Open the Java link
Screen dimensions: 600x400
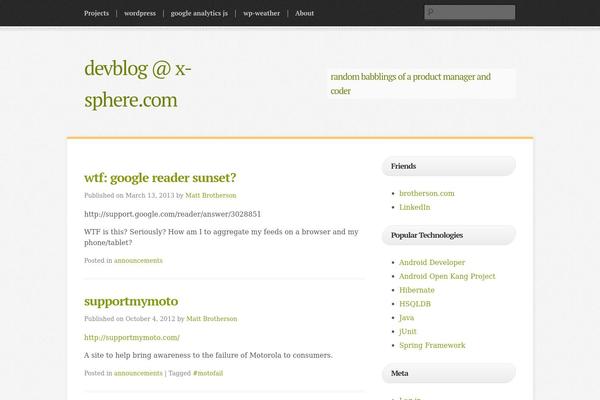tap(406, 317)
